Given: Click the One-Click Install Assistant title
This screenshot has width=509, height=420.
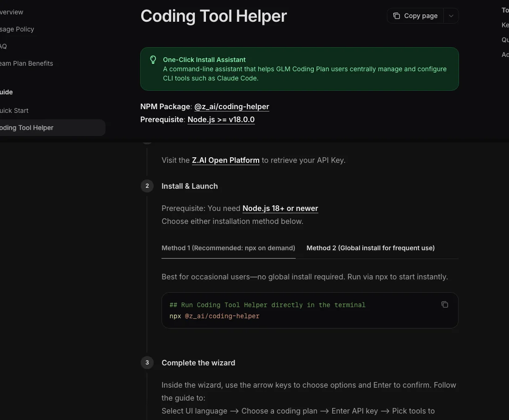Looking at the screenshot, I should (x=204, y=60).
